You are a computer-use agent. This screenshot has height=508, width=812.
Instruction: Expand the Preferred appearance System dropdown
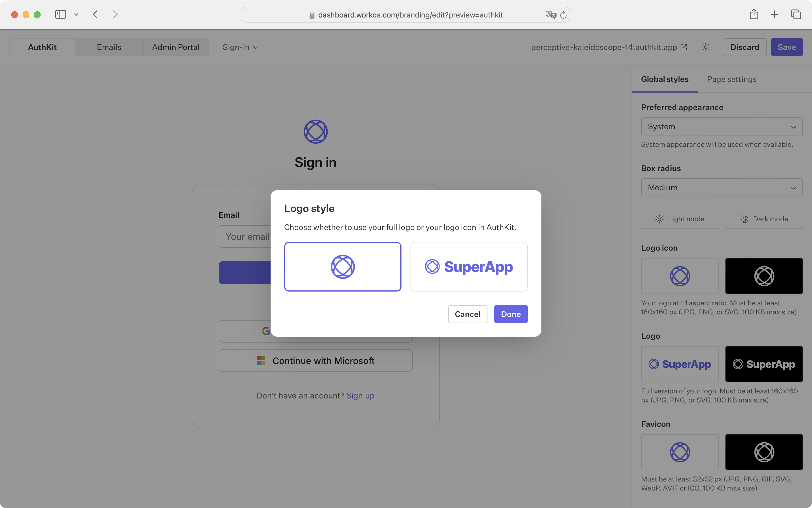pos(722,127)
